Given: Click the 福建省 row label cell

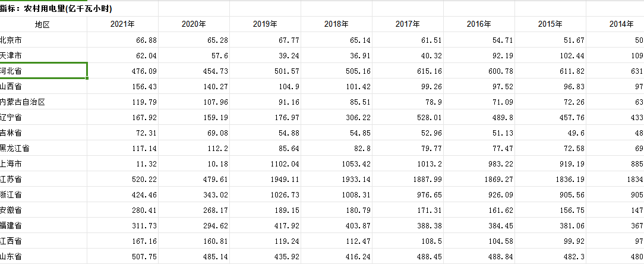Looking at the screenshot, I should point(43,225).
